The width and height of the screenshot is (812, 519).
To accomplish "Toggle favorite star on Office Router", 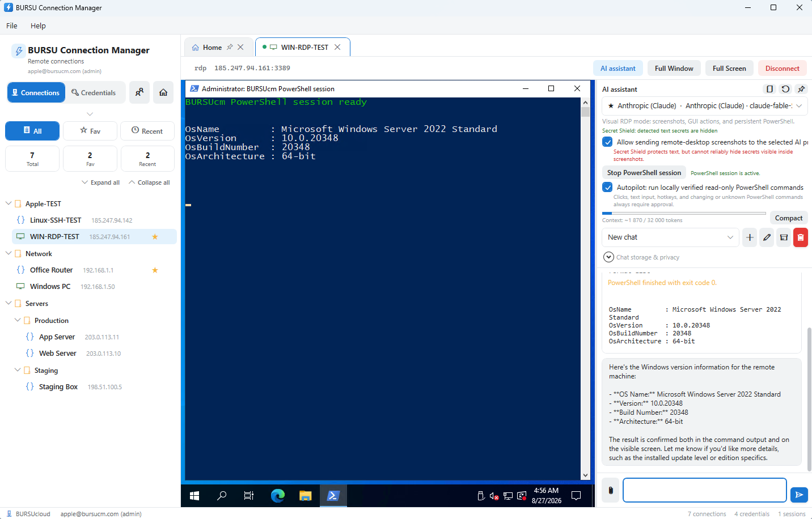I will pos(155,270).
